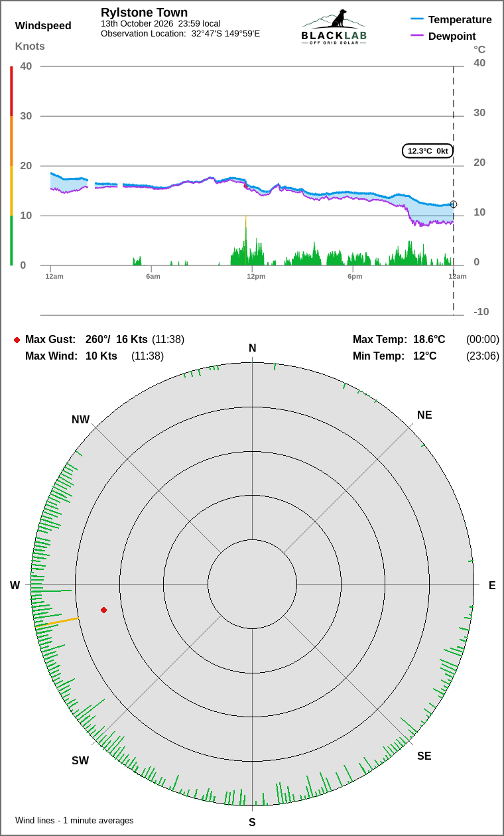The height and width of the screenshot is (836, 504).
Task: Click the 12pm time axis label
Action: pos(256,276)
